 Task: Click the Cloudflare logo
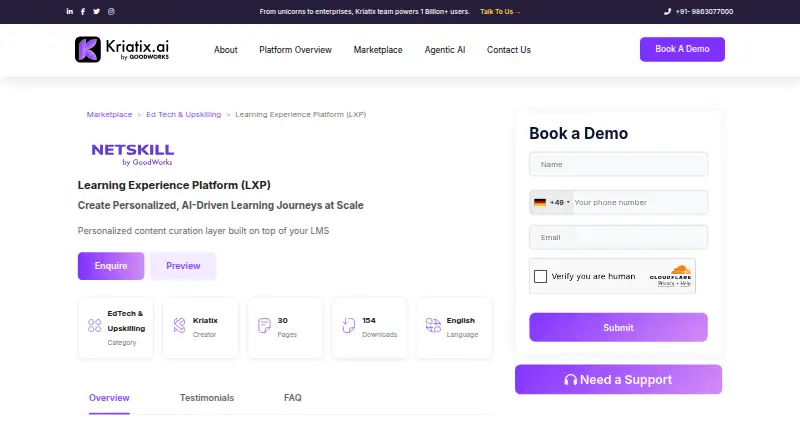point(670,273)
